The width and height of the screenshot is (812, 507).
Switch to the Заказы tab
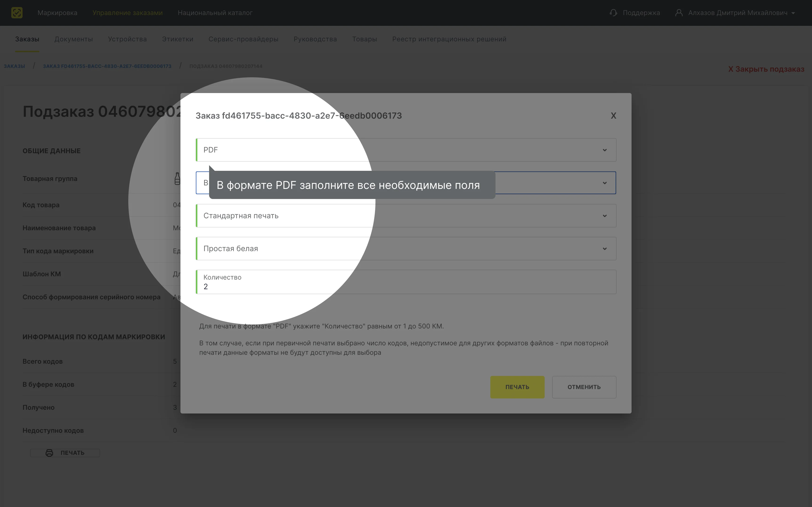click(x=27, y=39)
